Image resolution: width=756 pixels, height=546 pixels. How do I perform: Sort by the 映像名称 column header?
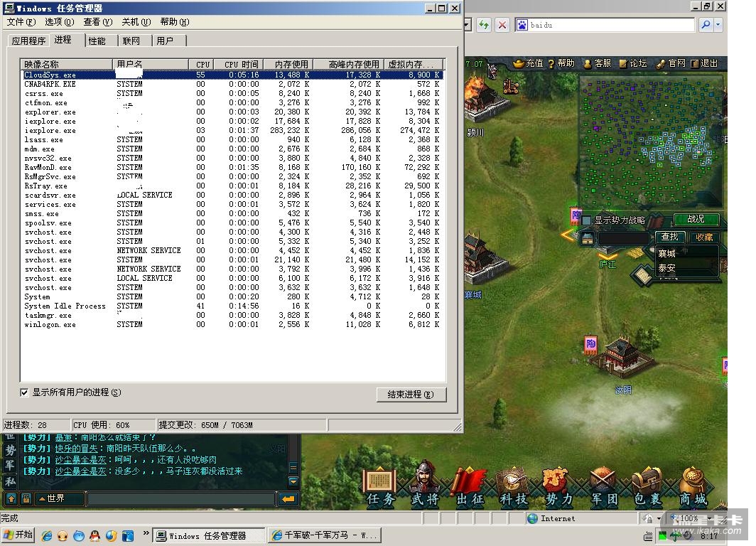point(67,64)
